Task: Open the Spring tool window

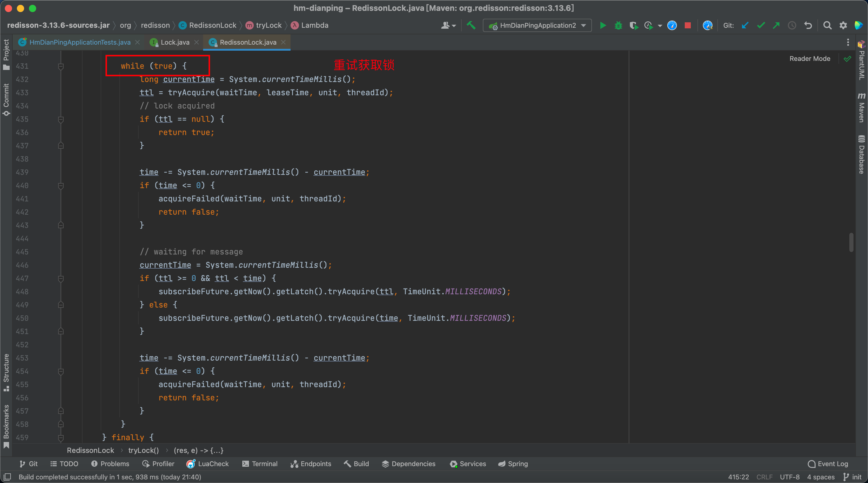Action: [x=513, y=464]
